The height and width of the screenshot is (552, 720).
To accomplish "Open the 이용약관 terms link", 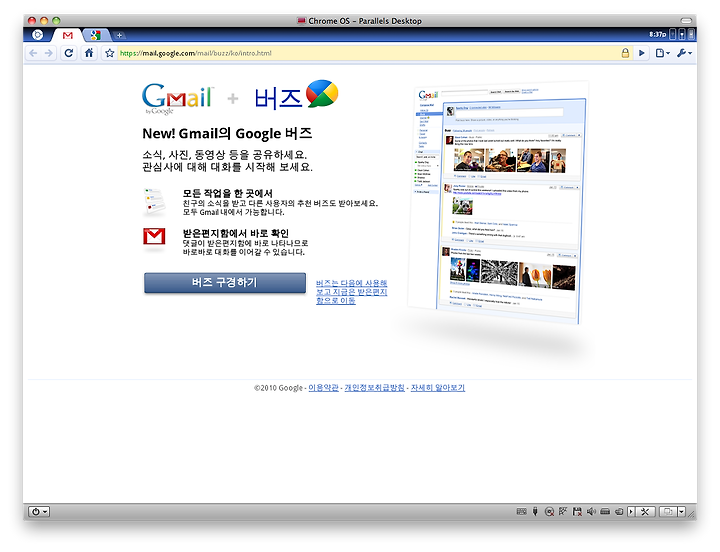I will (323, 388).
